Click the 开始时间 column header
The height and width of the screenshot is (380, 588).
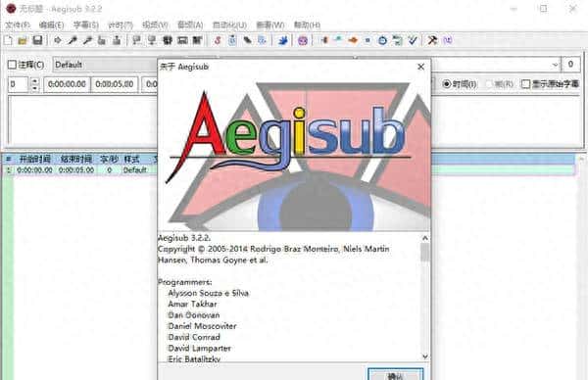[x=34, y=160]
